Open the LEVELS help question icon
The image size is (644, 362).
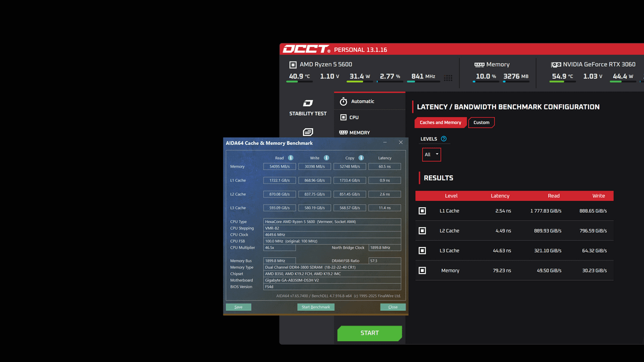pos(444,139)
